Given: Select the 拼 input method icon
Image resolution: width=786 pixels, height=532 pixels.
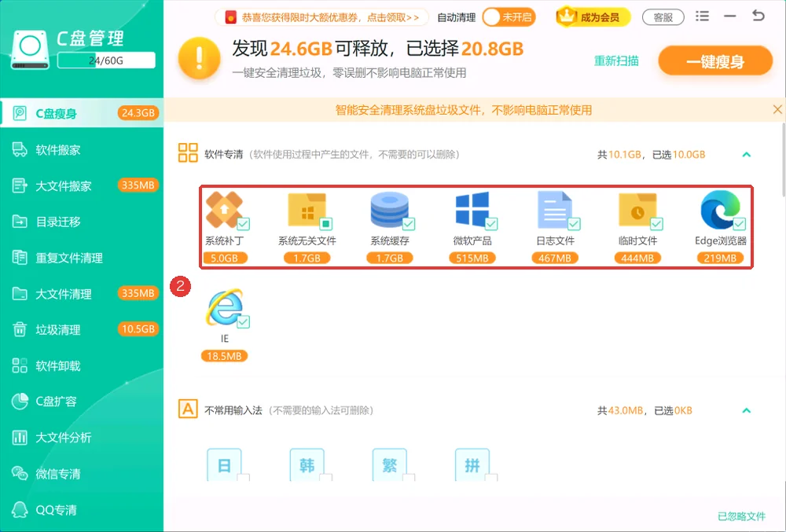Looking at the screenshot, I should [x=472, y=465].
